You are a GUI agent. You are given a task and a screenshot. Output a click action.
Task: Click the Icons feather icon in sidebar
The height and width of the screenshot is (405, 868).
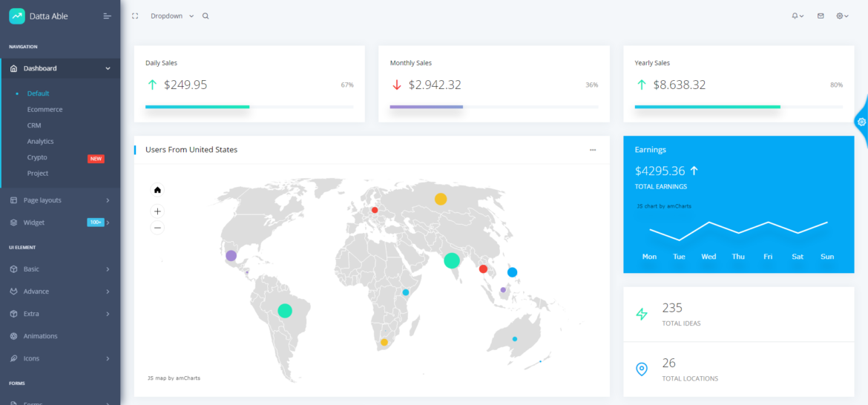[14, 358]
